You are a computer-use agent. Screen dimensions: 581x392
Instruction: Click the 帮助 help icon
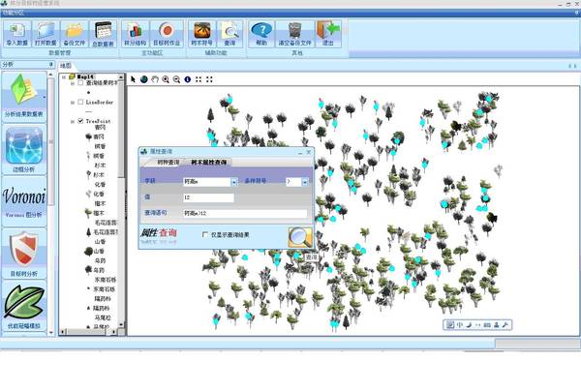coord(261,35)
